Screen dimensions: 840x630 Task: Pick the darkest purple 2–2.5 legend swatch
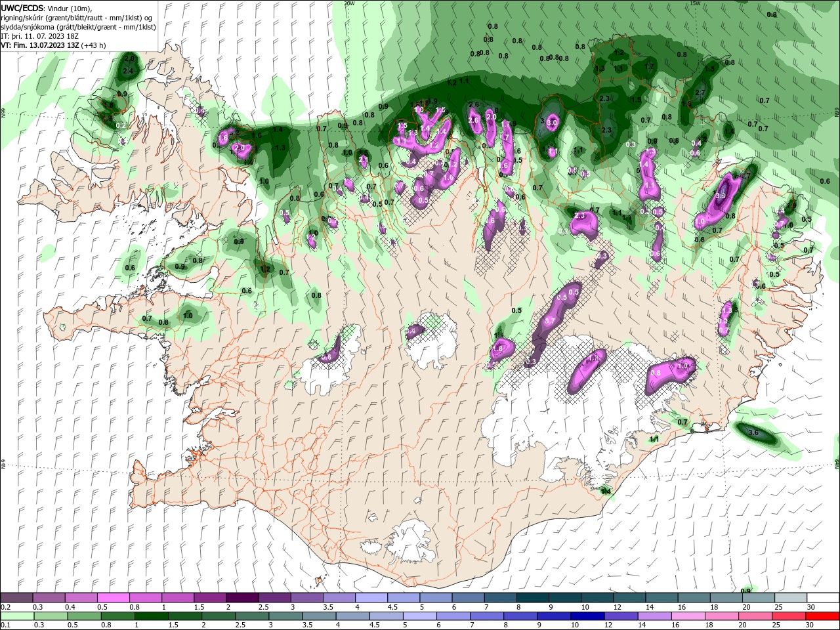242,598
